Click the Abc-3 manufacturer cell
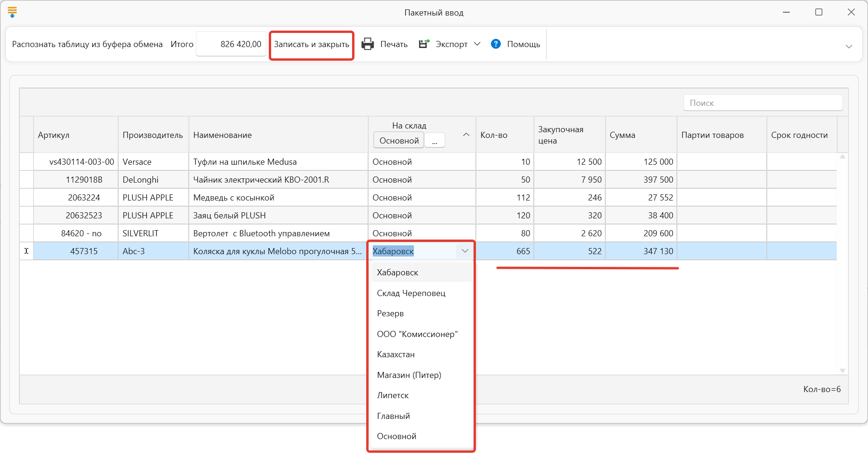The width and height of the screenshot is (868, 457). pos(153,251)
